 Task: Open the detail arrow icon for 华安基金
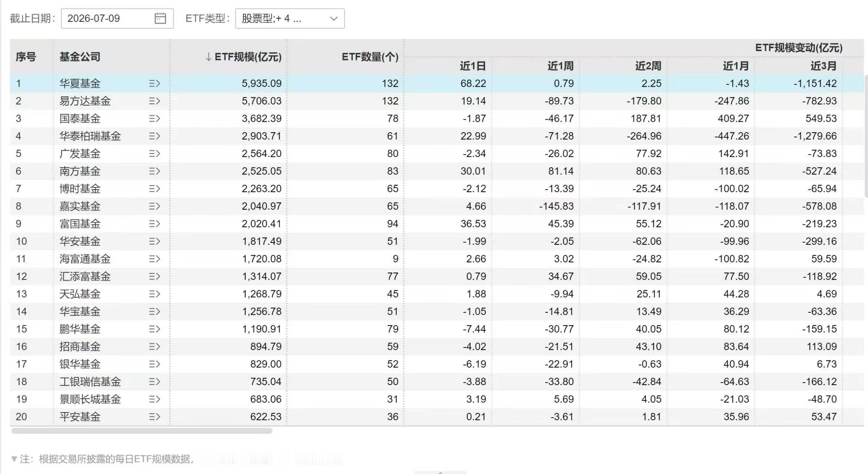pos(154,241)
